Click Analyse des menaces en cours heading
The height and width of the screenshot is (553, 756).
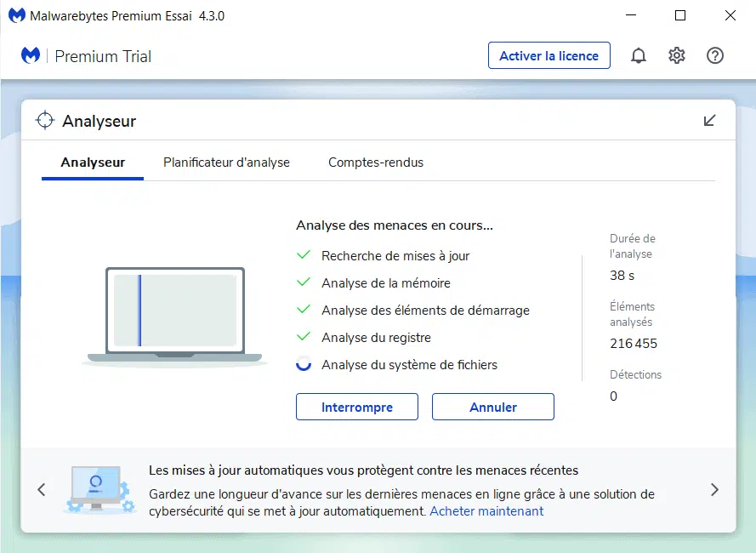[395, 225]
